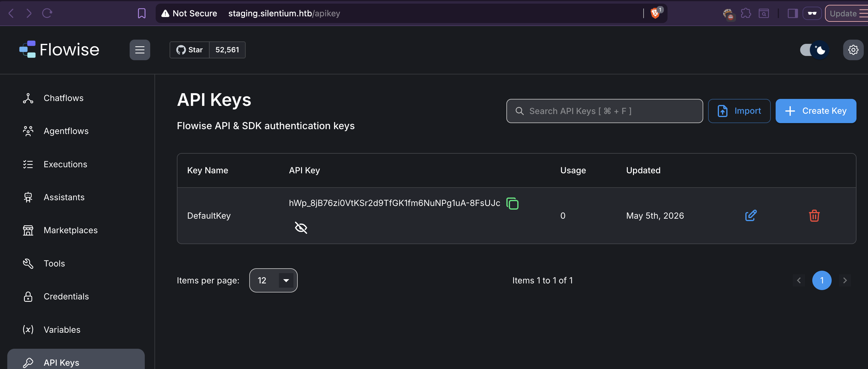Bookmark this page
Image resolution: width=868 pixels, height=369 pixels.
pyautogui.click(x=141, y=13)
